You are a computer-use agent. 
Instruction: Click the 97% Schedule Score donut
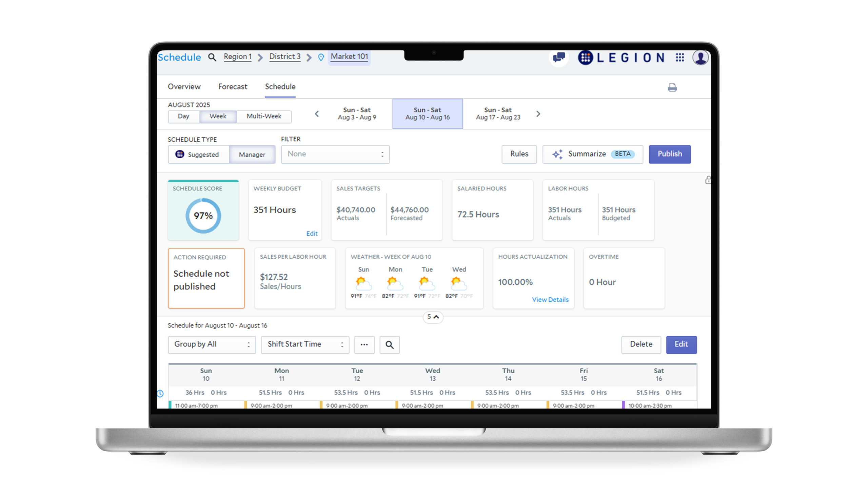click(x=202, y=216)
